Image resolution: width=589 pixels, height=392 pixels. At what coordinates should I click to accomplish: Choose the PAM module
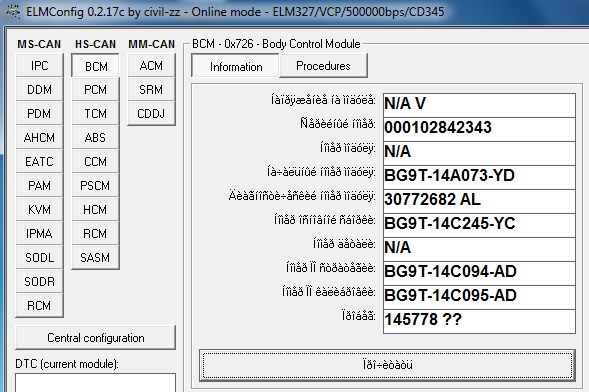39,186
